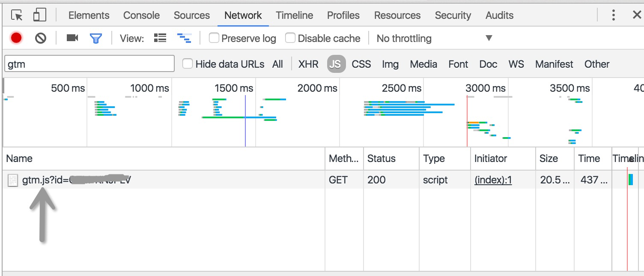644x276 pixels.
Task: Toggle the blue filter funnel icon
Action: click(95, 38)
